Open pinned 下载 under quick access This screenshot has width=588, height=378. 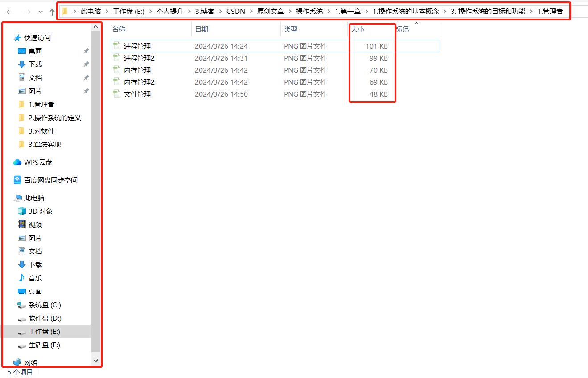35,65
